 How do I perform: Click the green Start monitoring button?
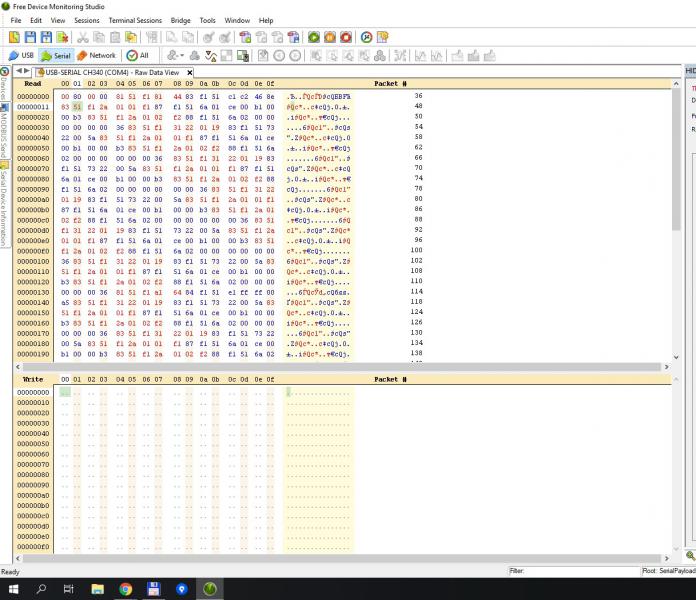[x=313, y=37]
